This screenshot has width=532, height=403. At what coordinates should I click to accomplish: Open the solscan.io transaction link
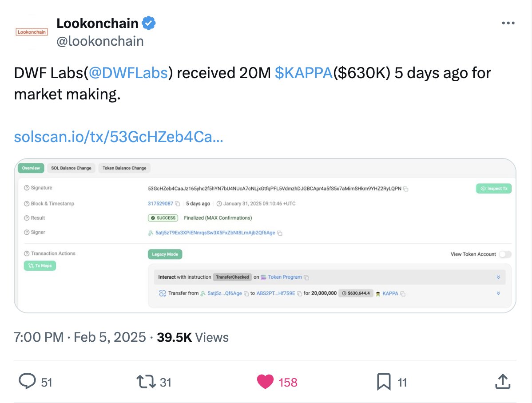pyautogui.click(x=119, y=137)
